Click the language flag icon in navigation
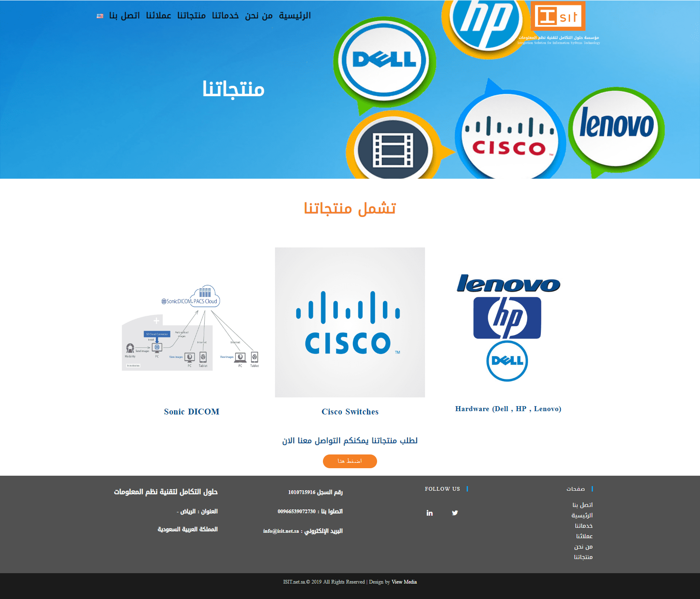Screen dimensions: 700x599 (x=100, y=16)
